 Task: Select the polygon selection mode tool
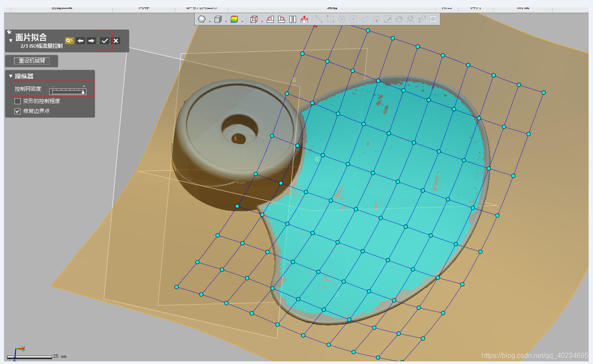click(x=353, y=19)
